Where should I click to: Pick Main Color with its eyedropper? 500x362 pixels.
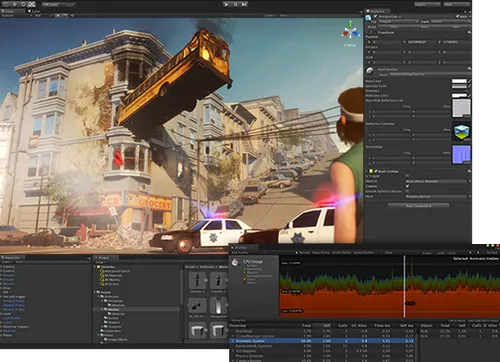click(469, 81)
